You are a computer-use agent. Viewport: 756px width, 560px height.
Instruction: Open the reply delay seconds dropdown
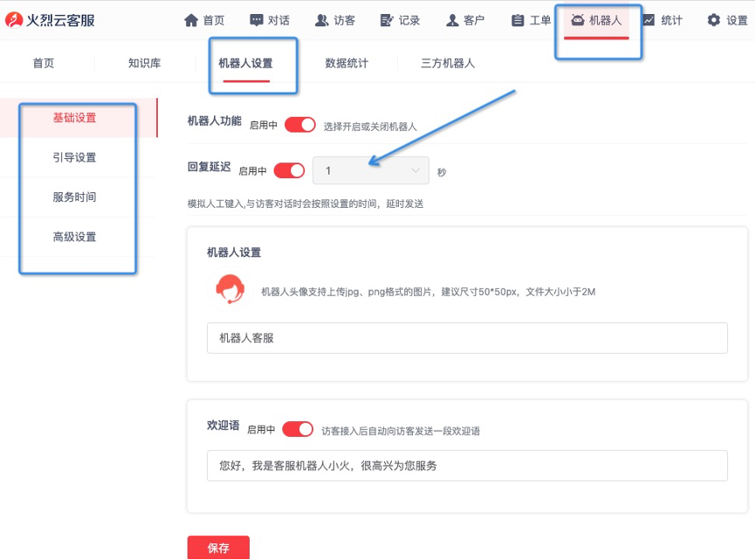coord(371,170)
